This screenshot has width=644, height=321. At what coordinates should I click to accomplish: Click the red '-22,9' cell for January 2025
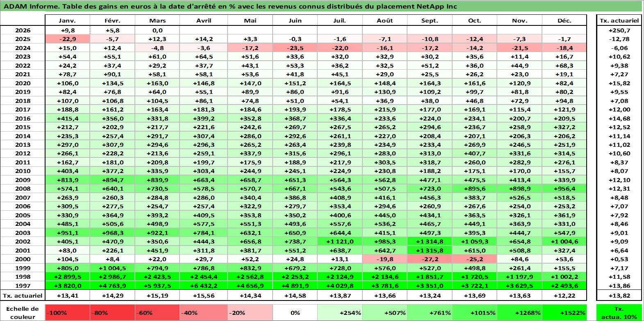(x=67, y=39)
